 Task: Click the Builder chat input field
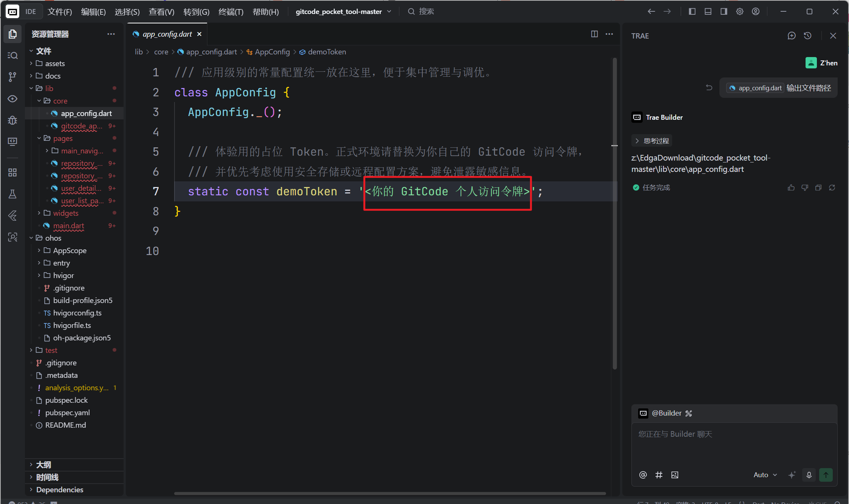coord(734,444)
